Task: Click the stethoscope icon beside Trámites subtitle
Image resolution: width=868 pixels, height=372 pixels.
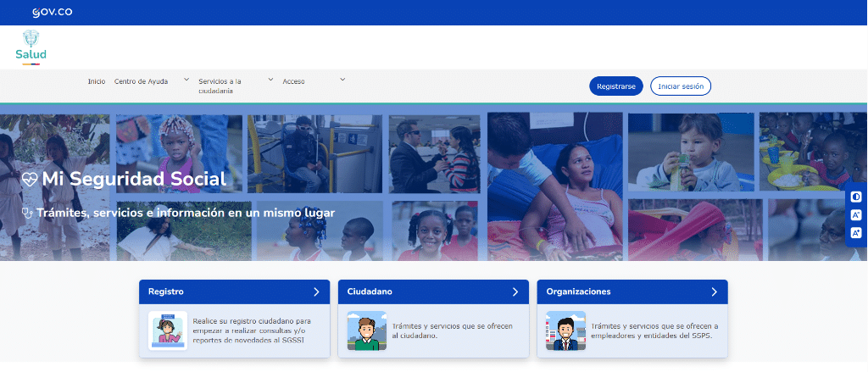Action: 26,213
